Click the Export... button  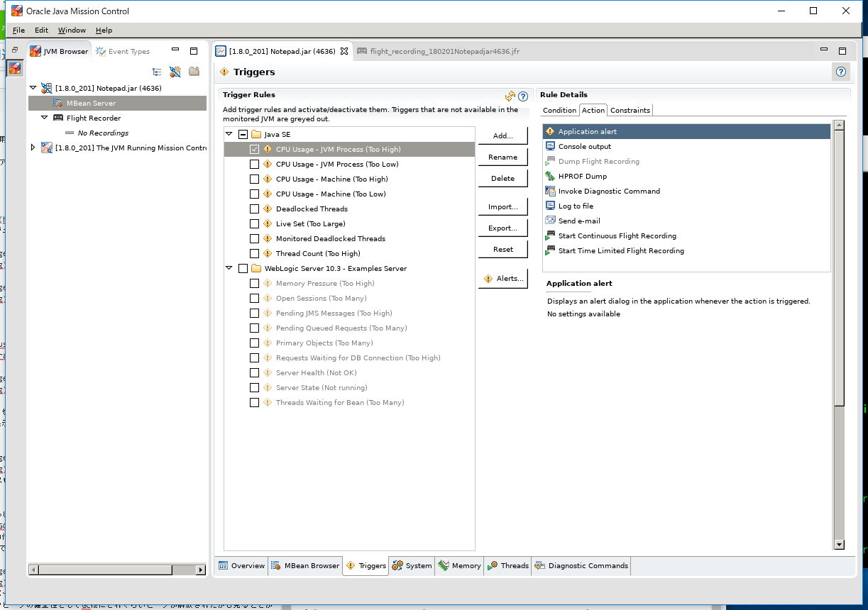click(502, 228)
